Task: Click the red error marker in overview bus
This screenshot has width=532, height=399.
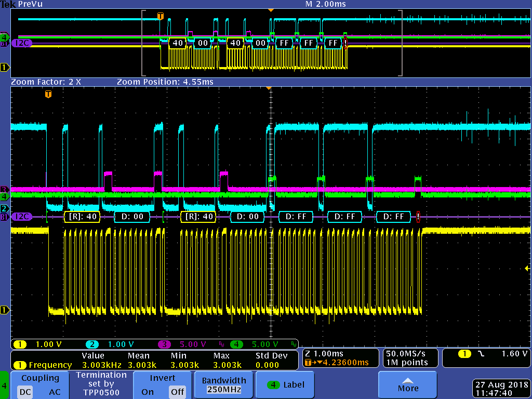Action: 345,43
